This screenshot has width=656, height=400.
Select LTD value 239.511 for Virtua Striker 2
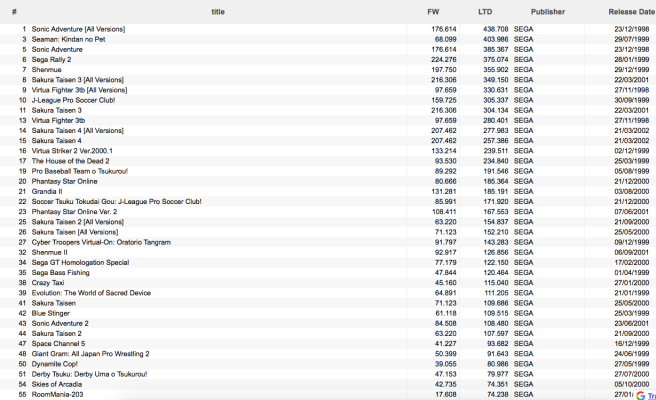tap(496, 151)
